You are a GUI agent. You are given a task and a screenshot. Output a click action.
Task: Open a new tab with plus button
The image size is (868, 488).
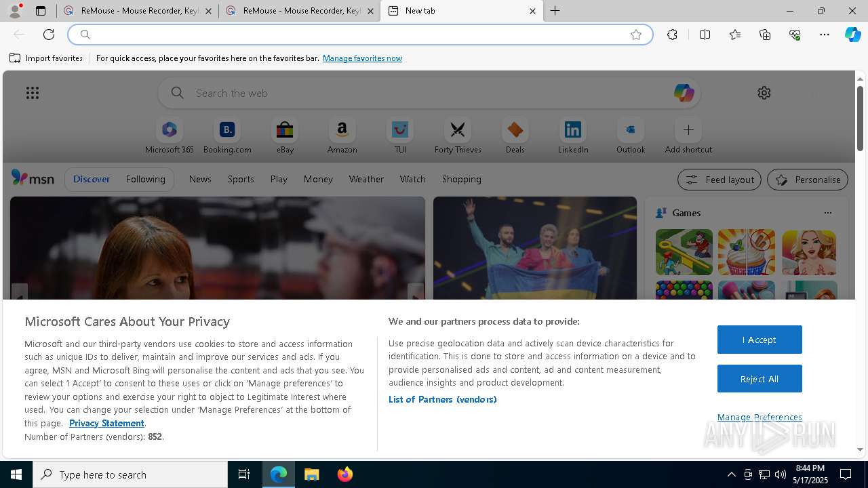(555, 11)
